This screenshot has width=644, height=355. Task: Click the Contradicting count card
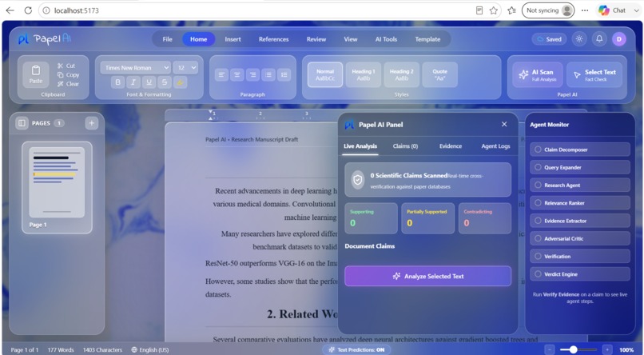(x=485, y=218)
